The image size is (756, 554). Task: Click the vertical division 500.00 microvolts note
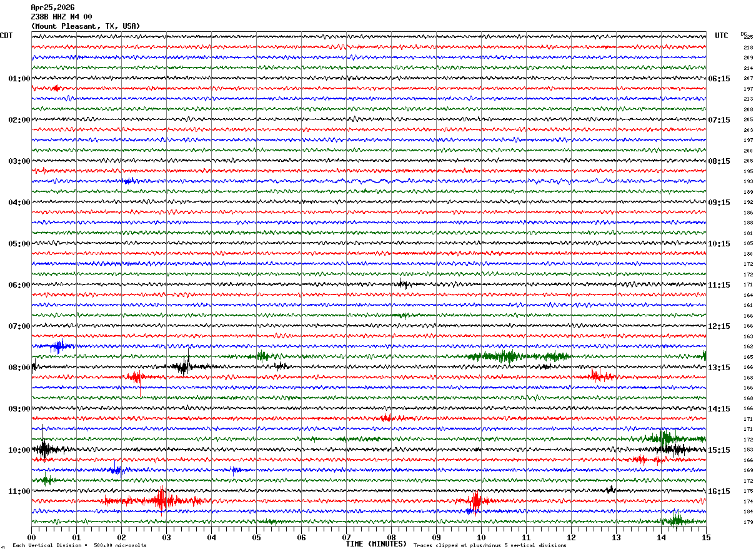click(79, 546)
